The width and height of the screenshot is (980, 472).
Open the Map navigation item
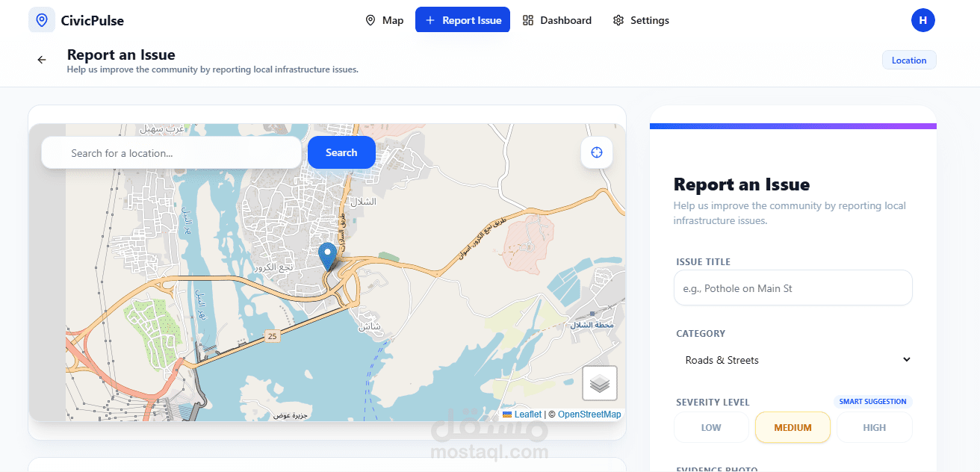click(x=385, y=20)
